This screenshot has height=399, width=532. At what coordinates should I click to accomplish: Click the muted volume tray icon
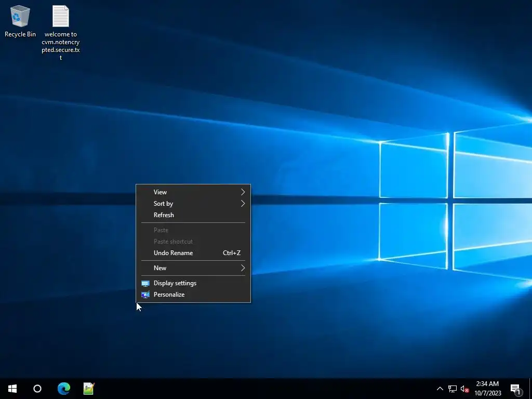464,389
